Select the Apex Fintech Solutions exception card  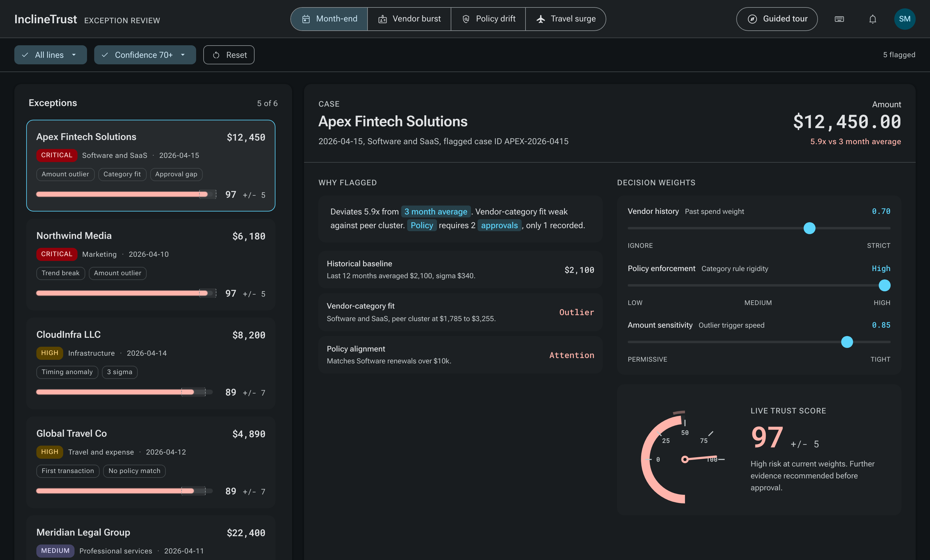pos(151,166)
